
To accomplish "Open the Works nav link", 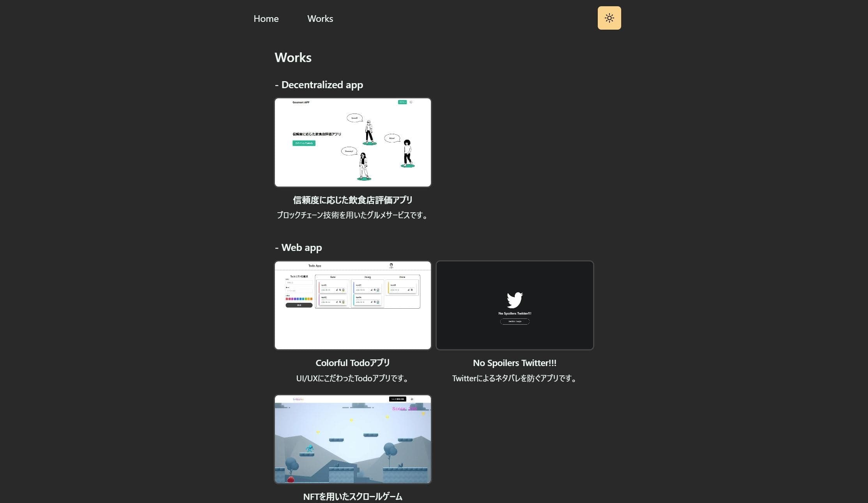I will pyautogui.click(x=320, y=18).
